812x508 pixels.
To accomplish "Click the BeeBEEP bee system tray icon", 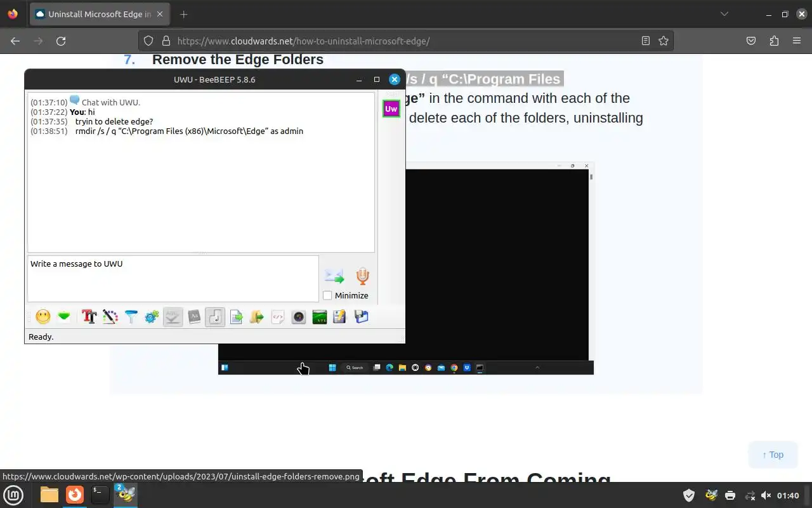I will [711, 495].
